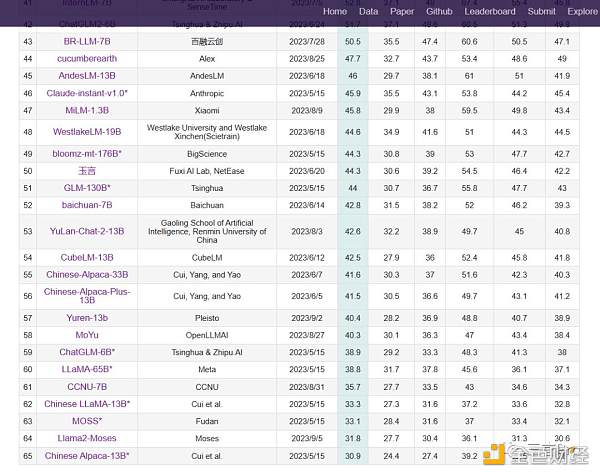Select the Tsinghua creator cell in GLM-130B row
The width and height of the screenshot is (600, 476).
coord(207,188)
